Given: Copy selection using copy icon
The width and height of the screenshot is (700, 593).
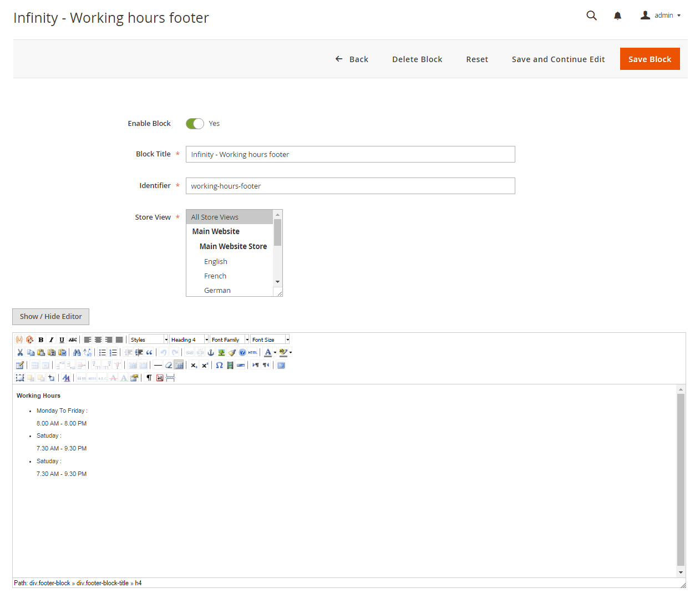Looking at the screenshot, I should 31,352.
